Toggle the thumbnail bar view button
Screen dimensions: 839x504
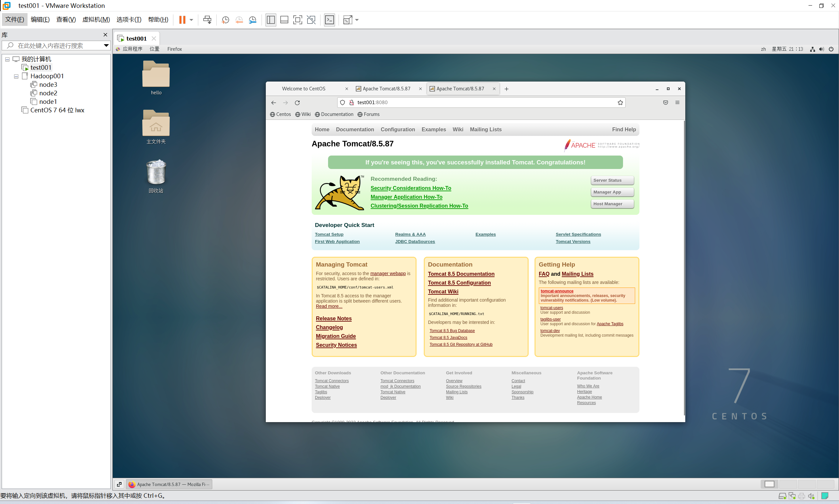click(x=284, y=20)
